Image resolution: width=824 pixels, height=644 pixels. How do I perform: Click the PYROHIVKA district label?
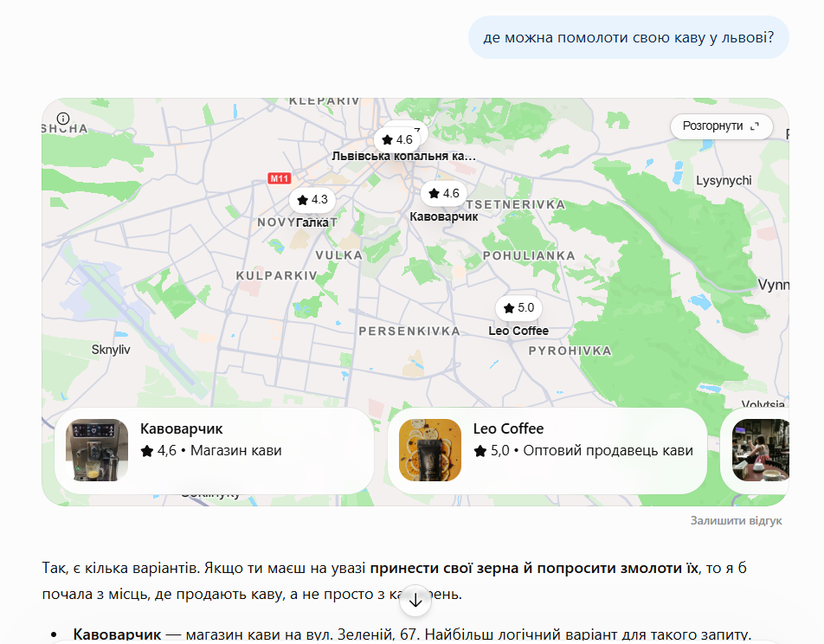570,351
